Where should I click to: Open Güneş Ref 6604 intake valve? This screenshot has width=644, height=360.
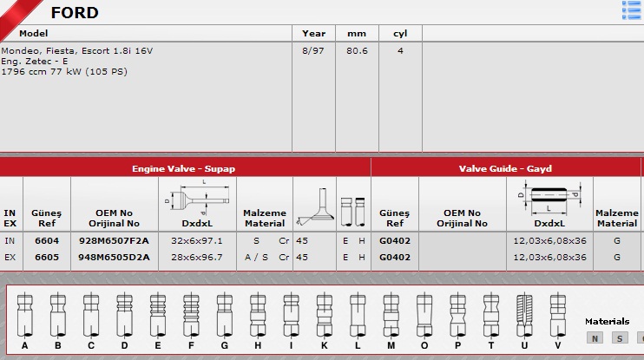47,240
